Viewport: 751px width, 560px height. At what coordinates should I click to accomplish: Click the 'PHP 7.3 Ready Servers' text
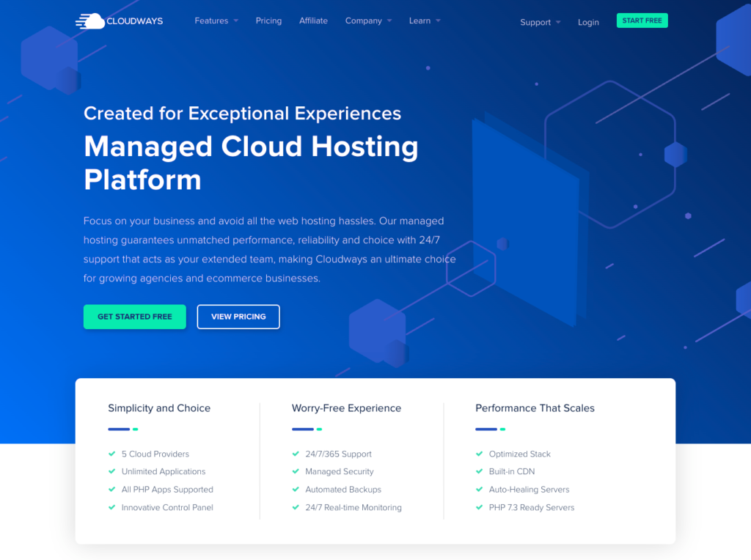click(x=531, y=507)
